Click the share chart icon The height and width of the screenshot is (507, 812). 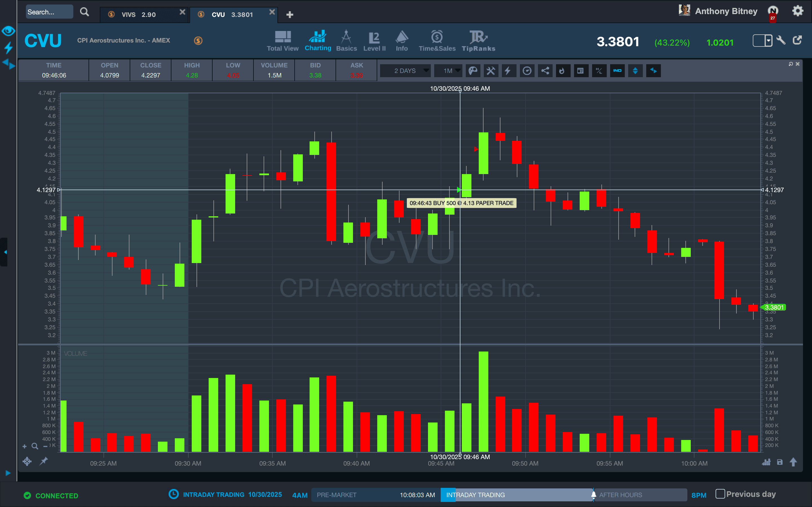pyautogui.click(x=545, y=71)
